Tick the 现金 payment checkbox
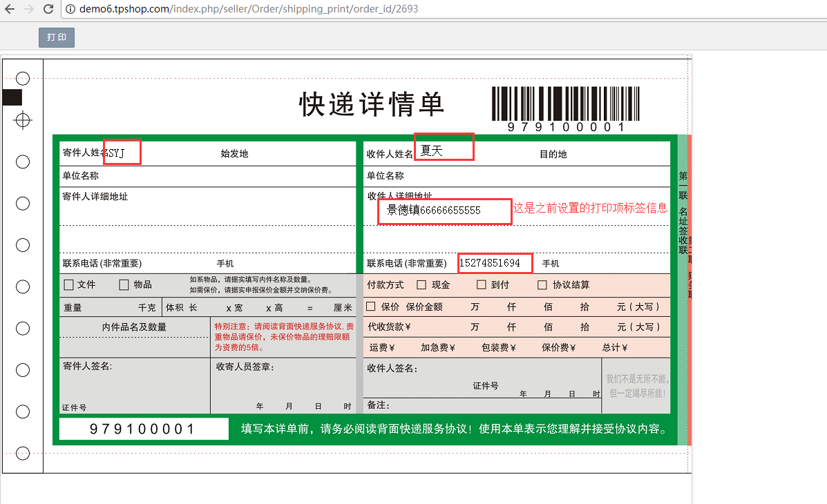 coord(421,285)
